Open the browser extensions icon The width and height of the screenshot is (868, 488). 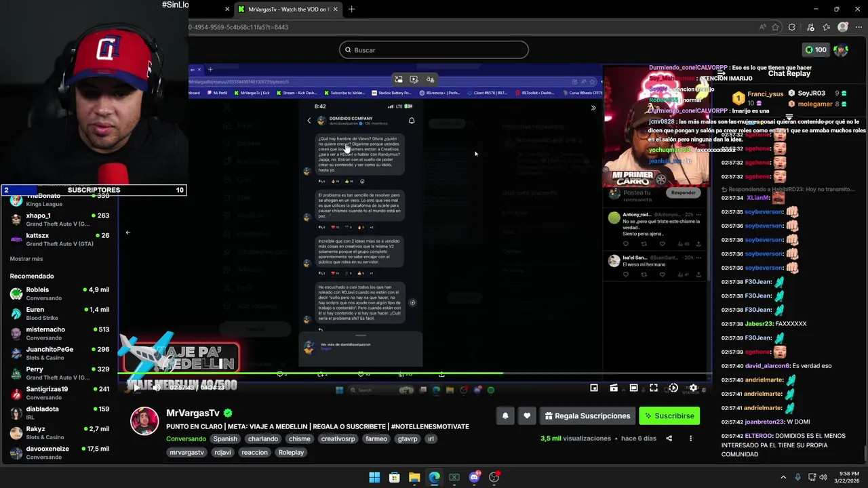point(792,27)
